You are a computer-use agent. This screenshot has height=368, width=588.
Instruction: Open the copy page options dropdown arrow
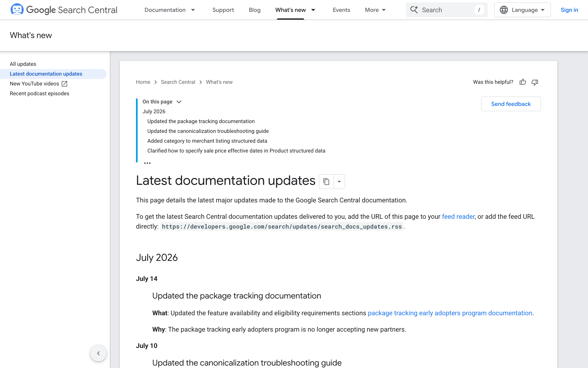tap(339, 182)
